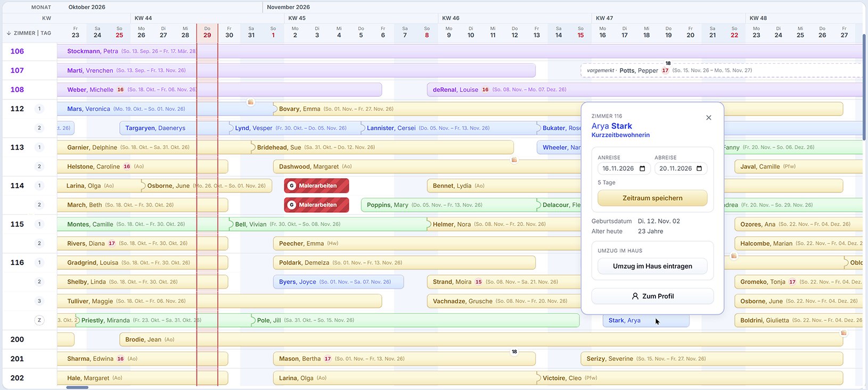Click the Z bed badge in room 116

click(39, 320)
